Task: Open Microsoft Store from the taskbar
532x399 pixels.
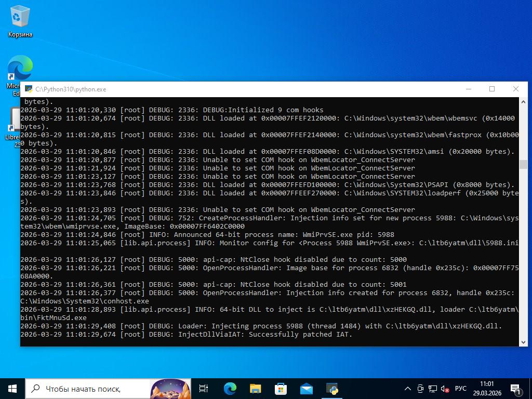Action: (281, 389)
